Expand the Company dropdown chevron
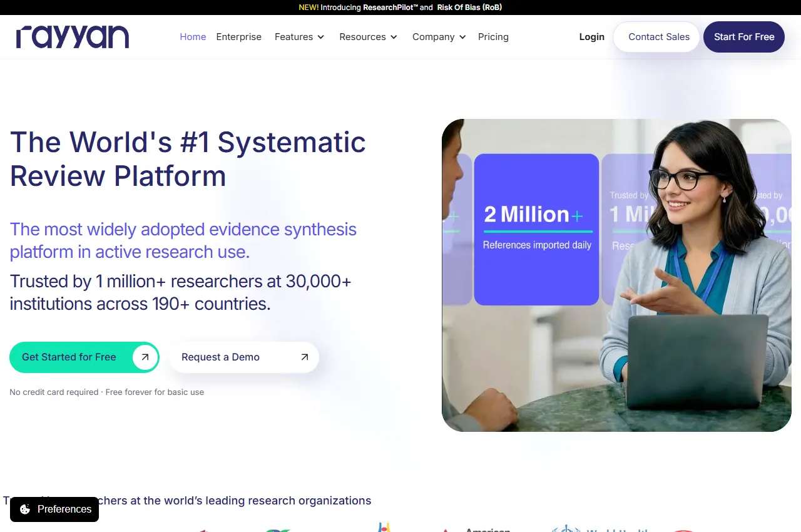The height and width of the screenshot is (532, 801). [x=462, y=37]
